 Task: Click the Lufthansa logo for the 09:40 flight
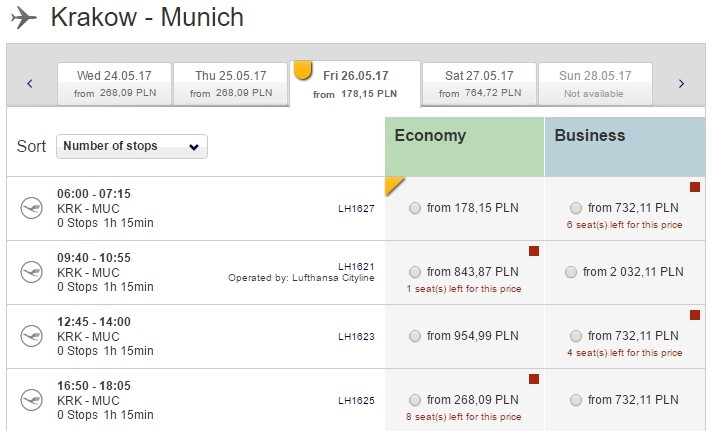click(x=31, y=272)
